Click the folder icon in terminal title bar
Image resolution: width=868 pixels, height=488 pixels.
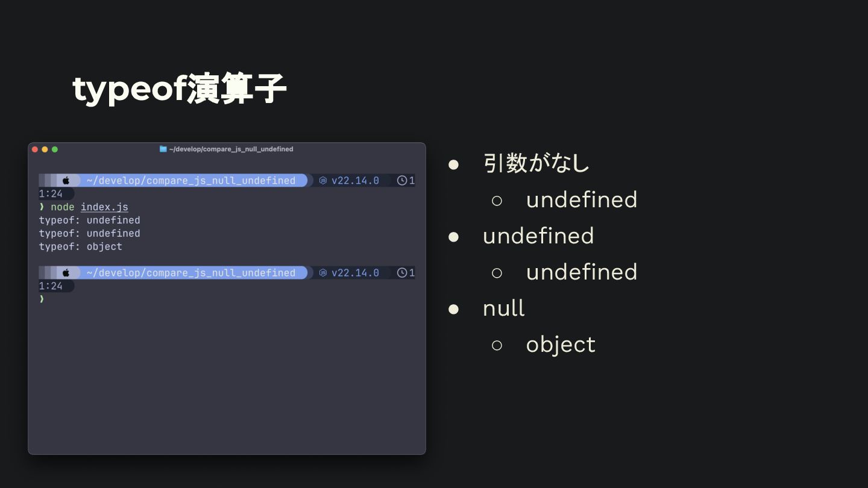pyautogui.click(x=163, y=149)
